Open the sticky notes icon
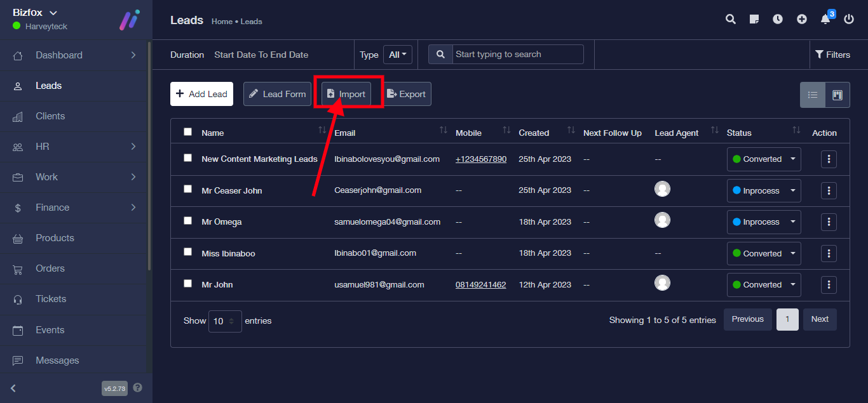Viewport: 868px width, 403px height. tap(754, 19)
